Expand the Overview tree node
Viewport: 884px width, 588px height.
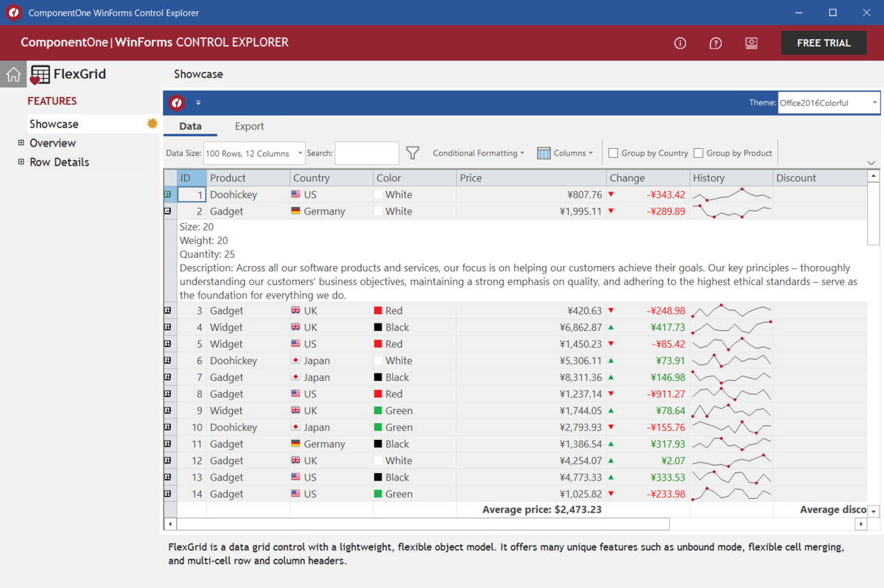pos(21,143)
